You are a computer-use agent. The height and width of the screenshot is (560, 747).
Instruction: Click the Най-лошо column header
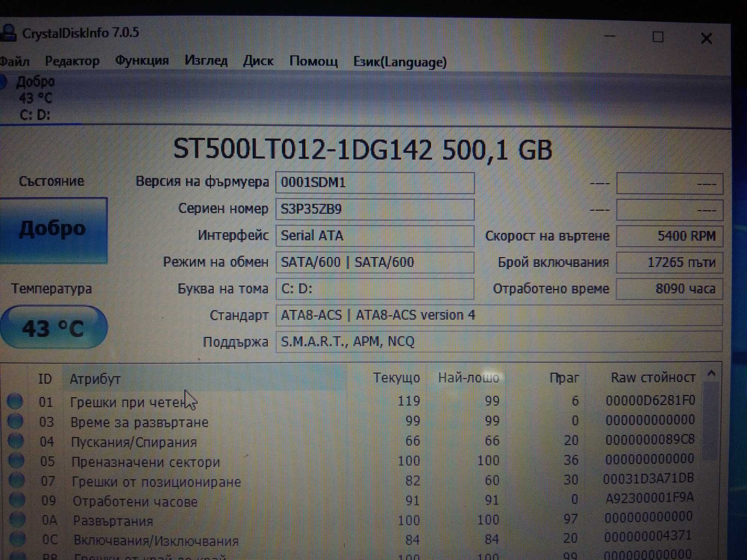point(469,378)
